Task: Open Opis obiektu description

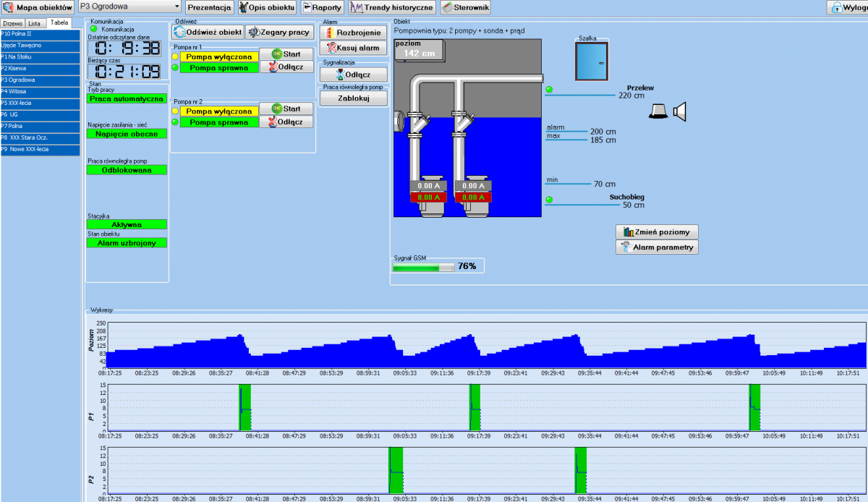Action: pos(267,7)
